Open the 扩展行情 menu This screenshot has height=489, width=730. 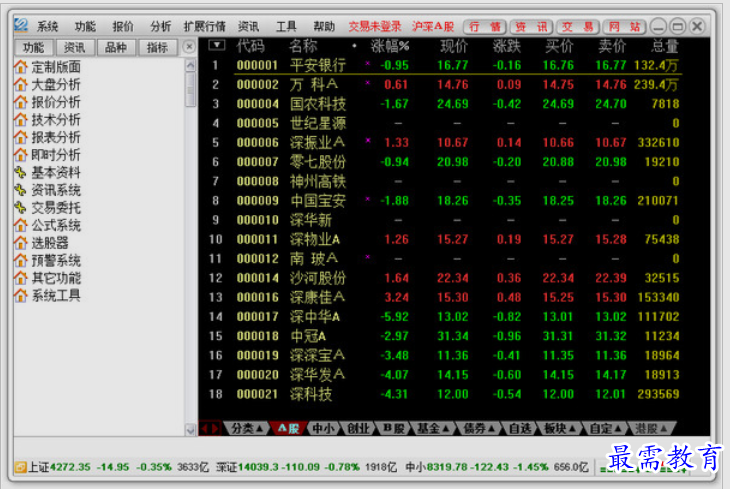coord(204,27)
